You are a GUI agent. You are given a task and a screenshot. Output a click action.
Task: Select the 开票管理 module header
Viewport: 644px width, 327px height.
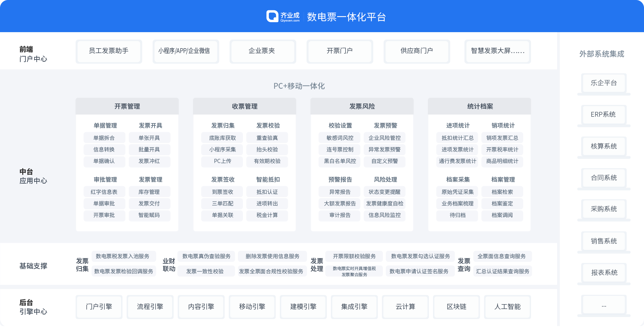coord(127,106)
